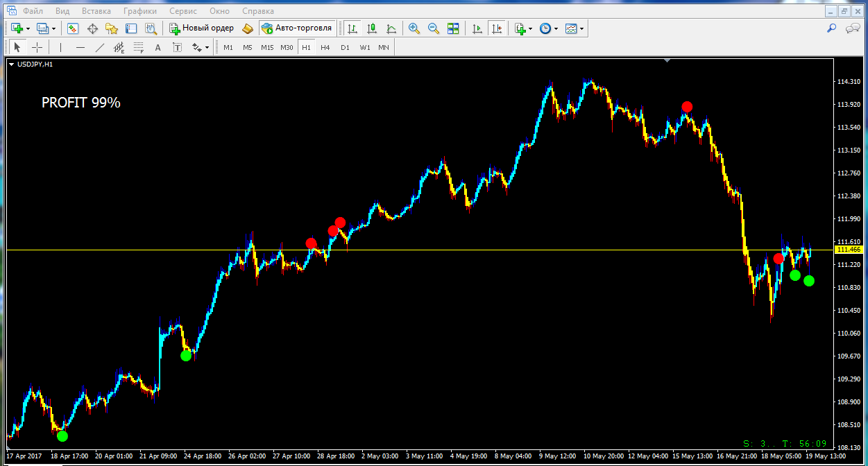Expand the new chart dropdown arrow

28,28
